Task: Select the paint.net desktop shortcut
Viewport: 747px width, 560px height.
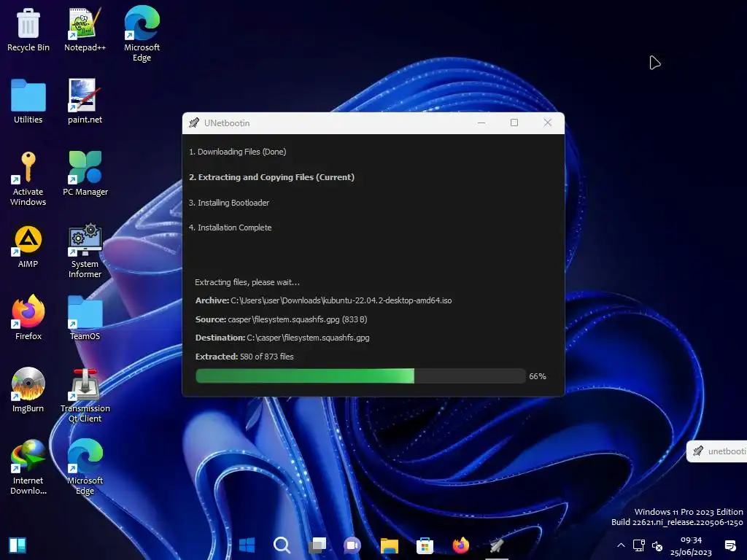Action: tap(85, 101)
